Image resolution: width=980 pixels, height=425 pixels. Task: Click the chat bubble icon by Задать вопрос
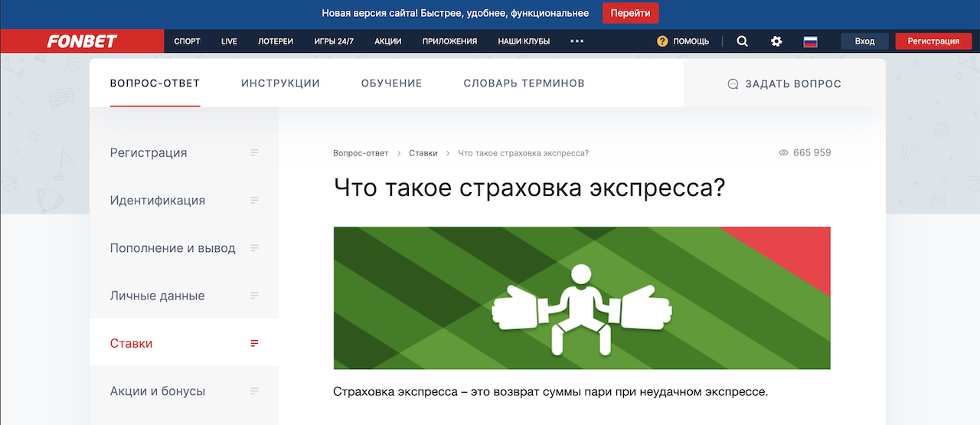[733, 84]
